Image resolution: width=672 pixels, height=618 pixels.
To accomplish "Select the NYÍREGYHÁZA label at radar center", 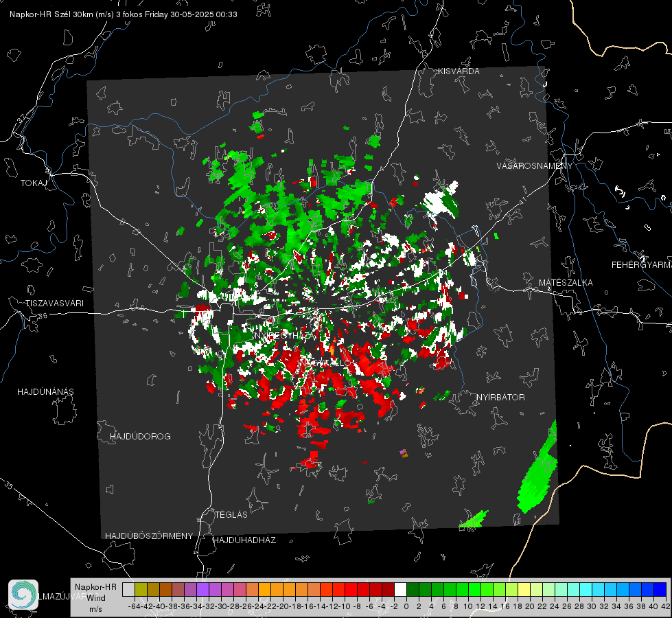I will [x=284, y=335].
